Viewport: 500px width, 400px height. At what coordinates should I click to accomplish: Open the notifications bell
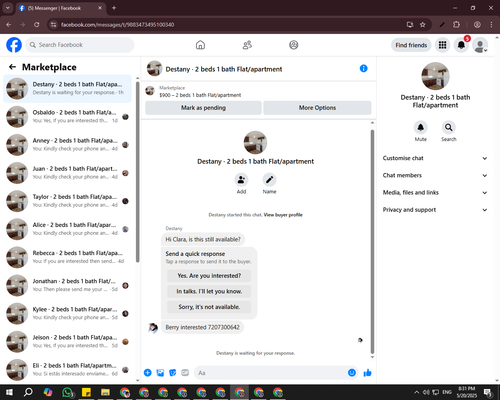(461, 45)
